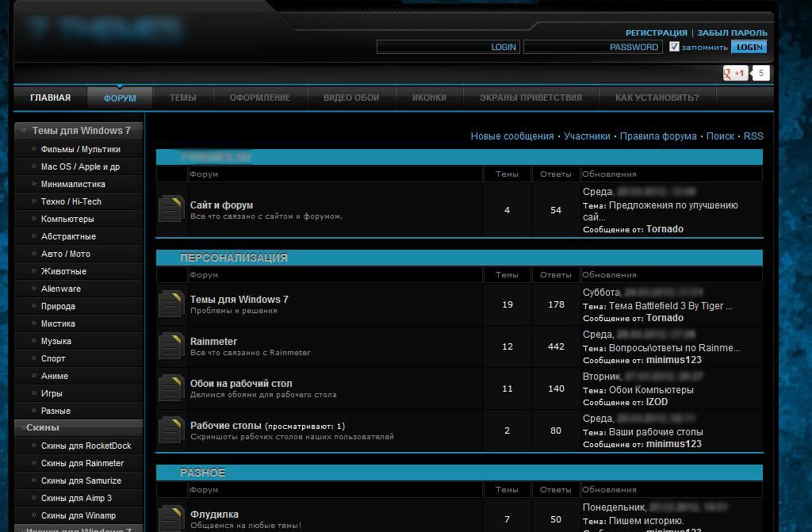812x532 pixels.
Task: Open the ГЛАВНАЯ menu tab
Action: click(50, 98)
